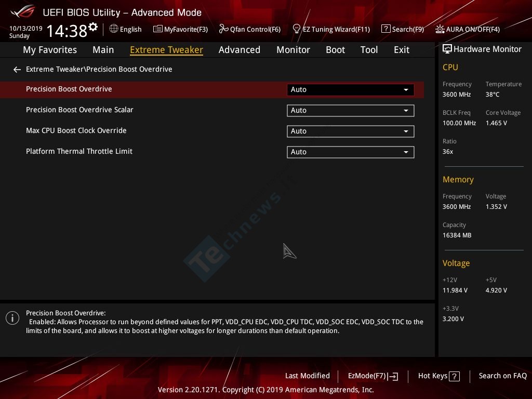Click AURA ON/OFF(F4) label
This screenshot has width=532, height=399.
click(x=473, y=30)
